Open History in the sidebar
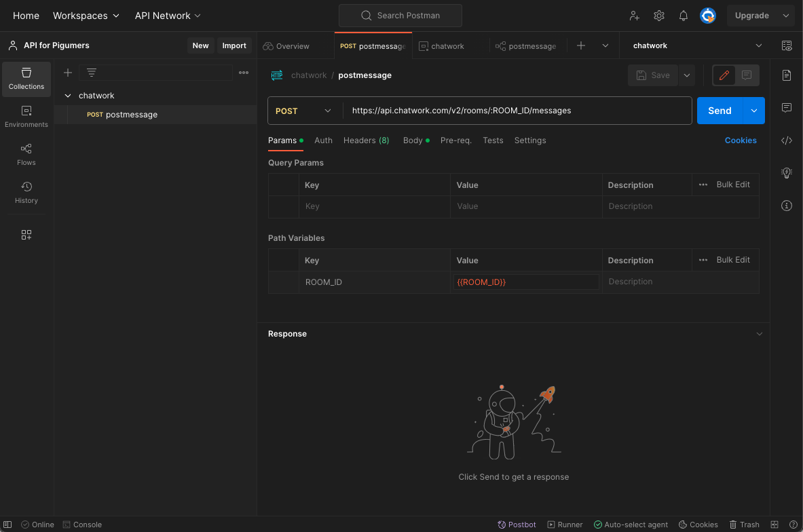Image resolution: width=803 pixels, height=532 pixels. pos(26,192)
